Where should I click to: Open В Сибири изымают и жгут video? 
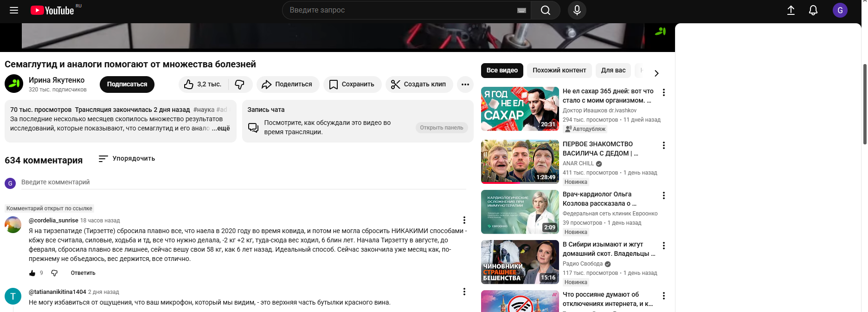(x=609, y=249)
